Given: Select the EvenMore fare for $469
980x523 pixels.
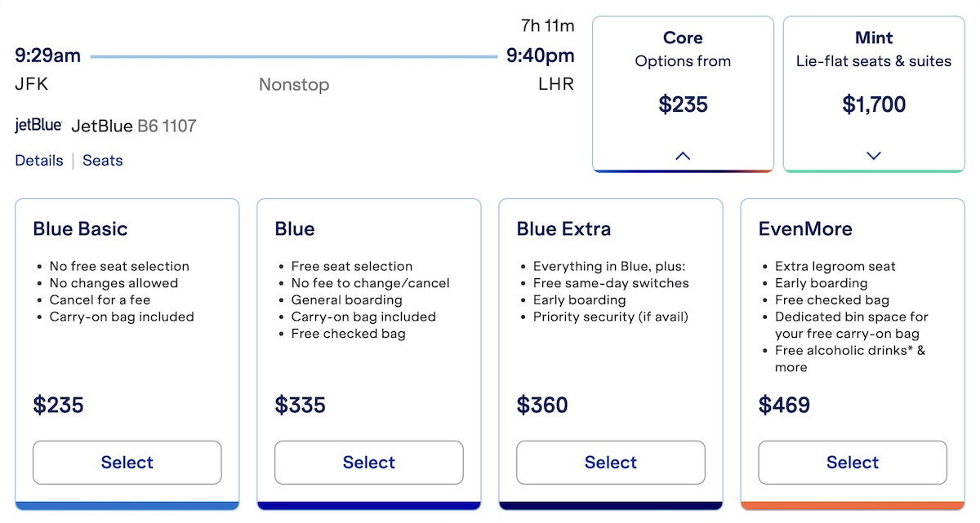Looking at the screenshot, I should point(852,463).
